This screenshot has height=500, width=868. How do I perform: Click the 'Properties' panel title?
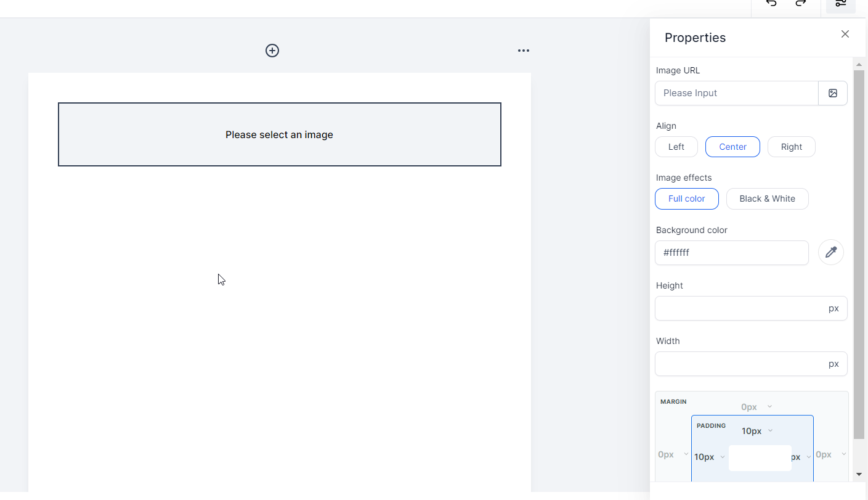tap(695, 38)
